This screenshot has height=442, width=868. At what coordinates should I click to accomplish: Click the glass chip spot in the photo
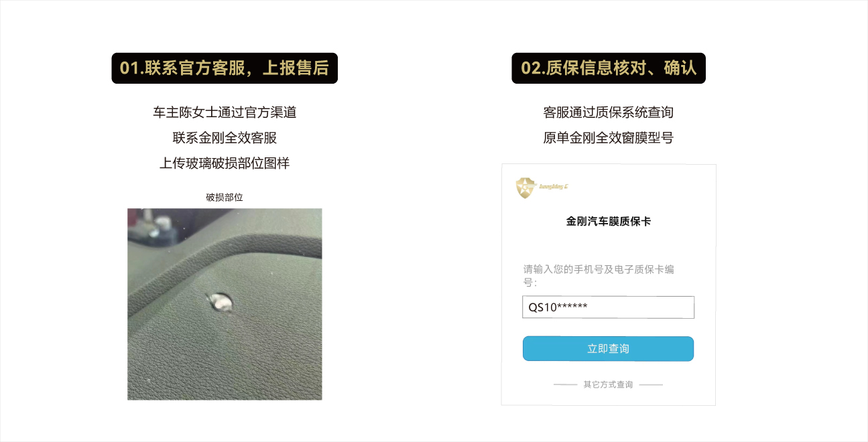click(x=220, y=302)
